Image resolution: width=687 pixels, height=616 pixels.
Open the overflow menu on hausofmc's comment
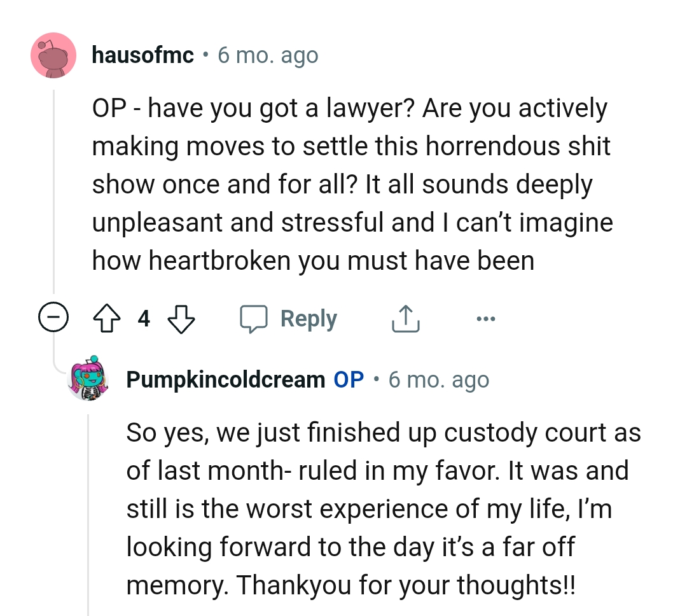(x=486, y=318)
